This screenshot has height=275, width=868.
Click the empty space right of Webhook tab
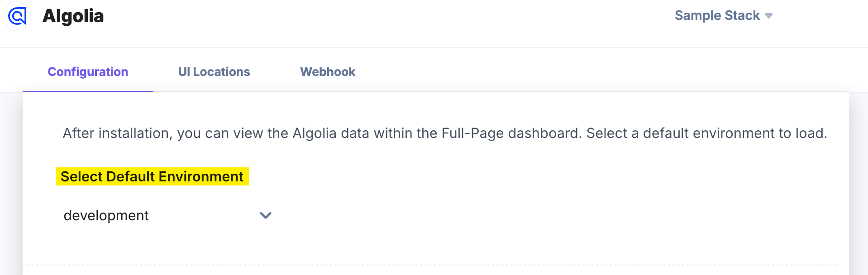(543, 72)
